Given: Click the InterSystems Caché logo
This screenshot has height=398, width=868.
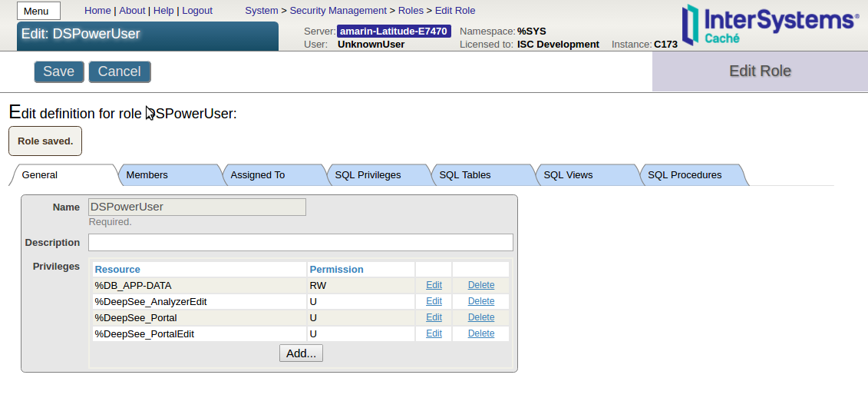Looking at the screenshot, I should pos(770,25).
